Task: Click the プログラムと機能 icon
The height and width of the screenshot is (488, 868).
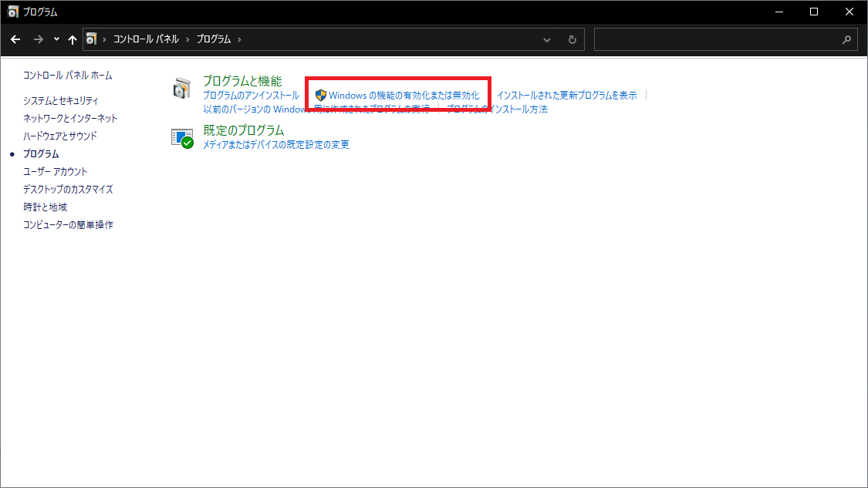Action: click(181, 89)
